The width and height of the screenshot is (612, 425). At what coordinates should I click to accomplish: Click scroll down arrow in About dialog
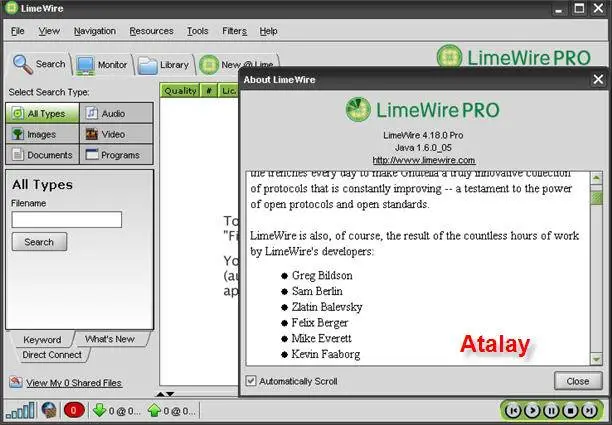tap(596, 359)
